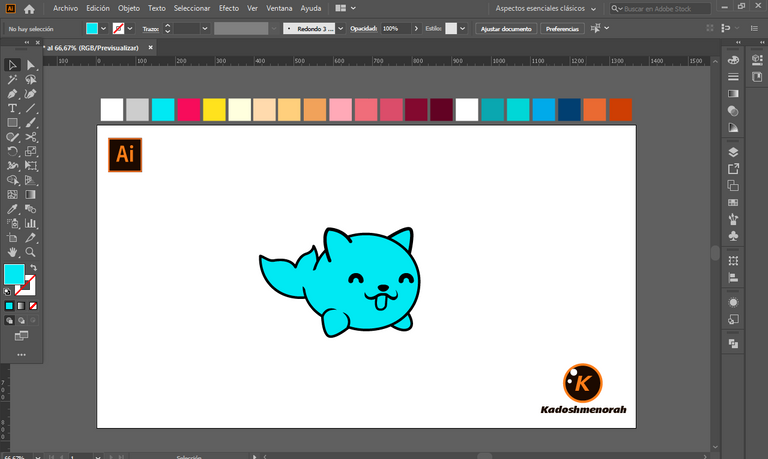Viewport: 768px width, 459px height.
Task: Select the Type tool
Action: click(x=12, y=108)
